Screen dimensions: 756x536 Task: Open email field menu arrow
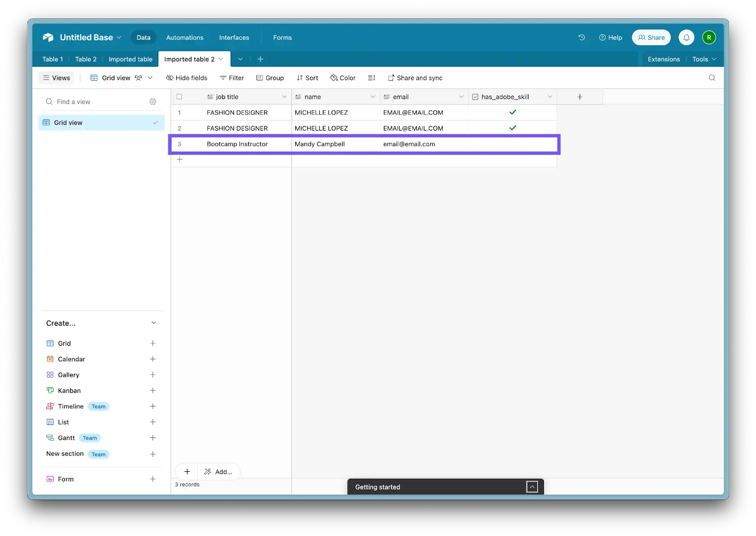(461, 97)
